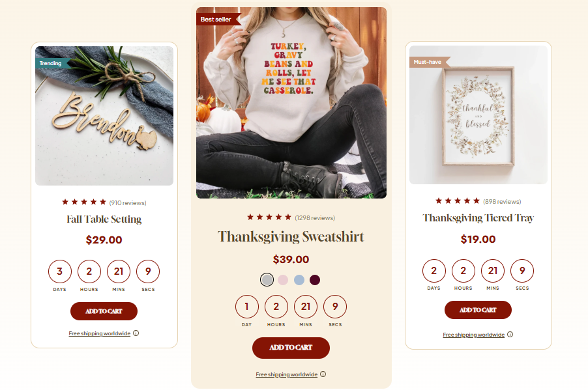Add Thanksgiving Sweatshirt to cart
This screenshot has height=390, width=588.
[291, 348]
